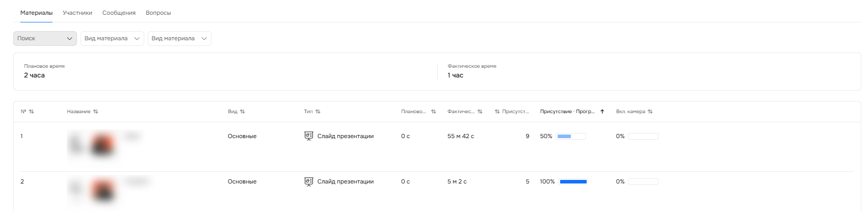This screenshot has width=868, height=211.
Task: Go to Вопросы tab
Action: 158,13
